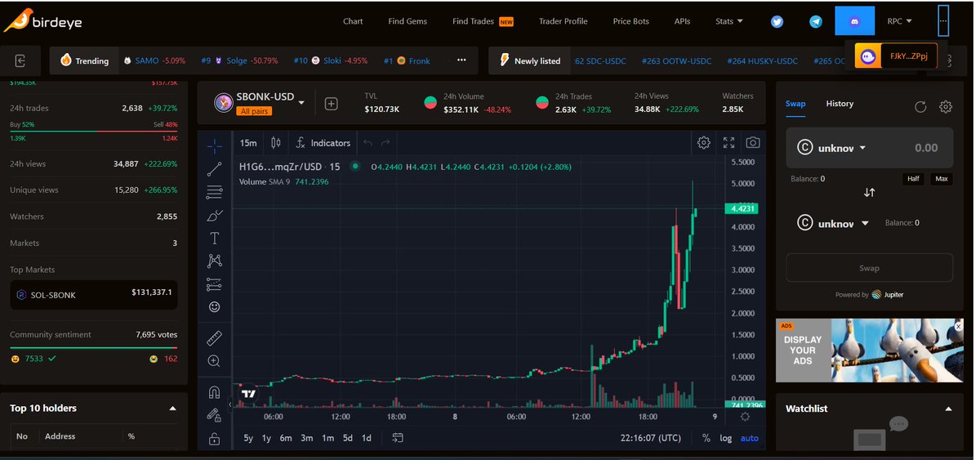Lock all drawing tools
This screenshot has width=980, height=460.
pyautogui.click(x=214, y=439)
